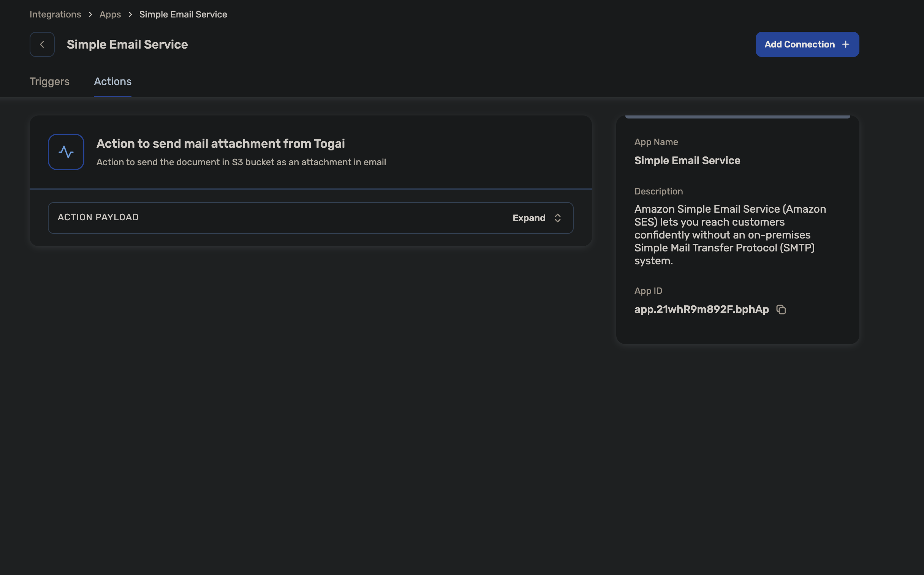Click the send mail attachment action title

click(220, 144)
